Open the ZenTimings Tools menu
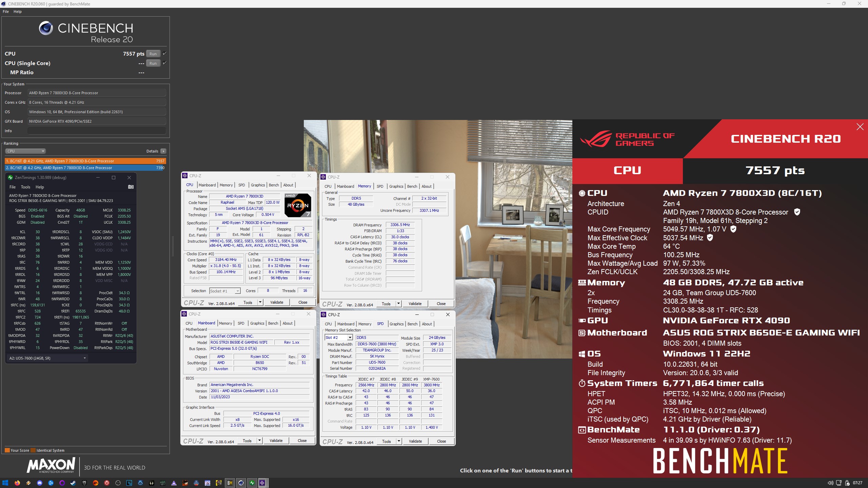868x488 pixels. coord(25,187)
